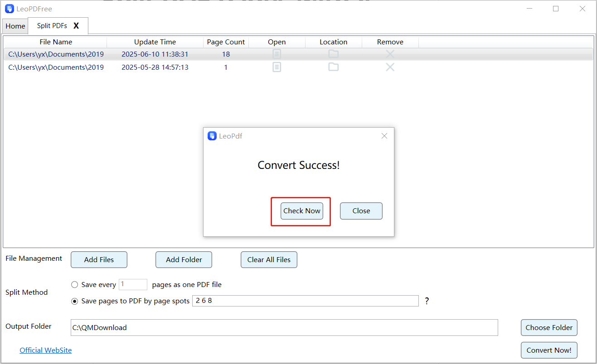Open the 18-page file via its document icon
Screen dimensions: 597x364
tap(277, 54)
